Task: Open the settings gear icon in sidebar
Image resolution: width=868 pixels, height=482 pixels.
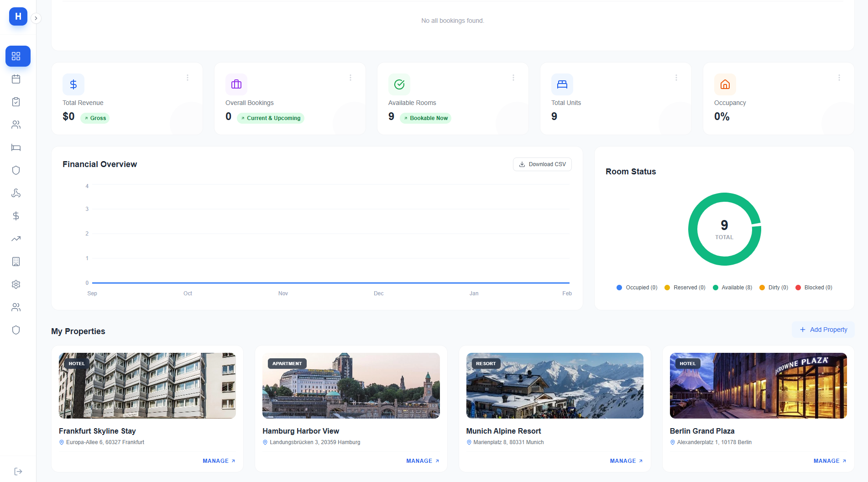Action: tap(16, 284)
